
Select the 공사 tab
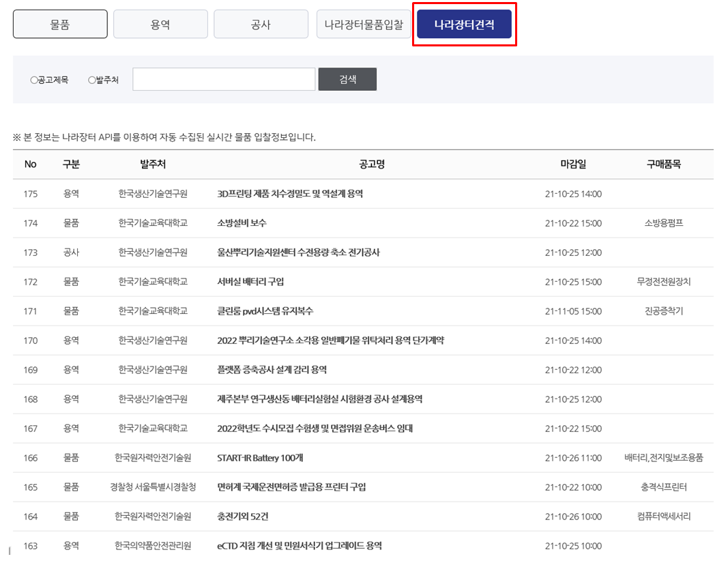tap(261, 25)
